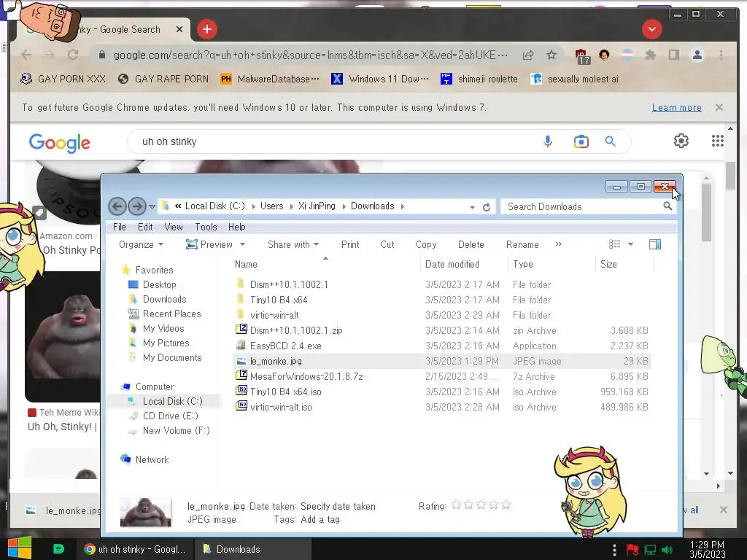Image resolution: width=747 pixels, height=560 pixels.
Task: Open Google quick settings gear
Action: click(681, 141)
